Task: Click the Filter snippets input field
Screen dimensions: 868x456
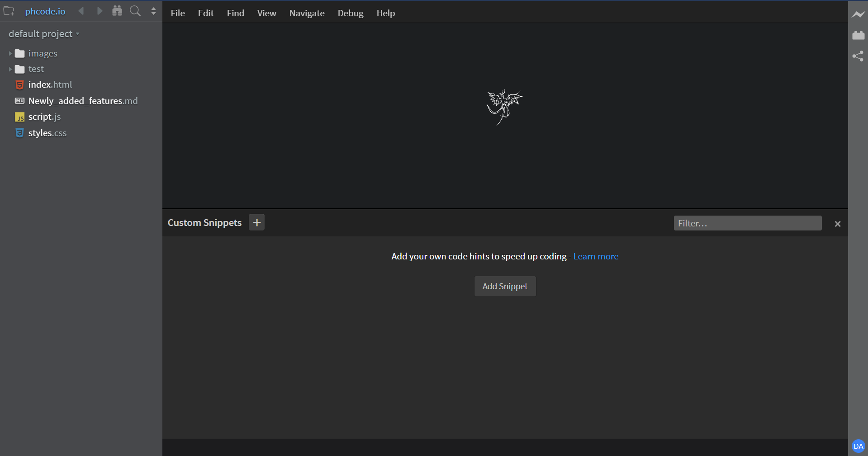Action: tap(747, 223)
